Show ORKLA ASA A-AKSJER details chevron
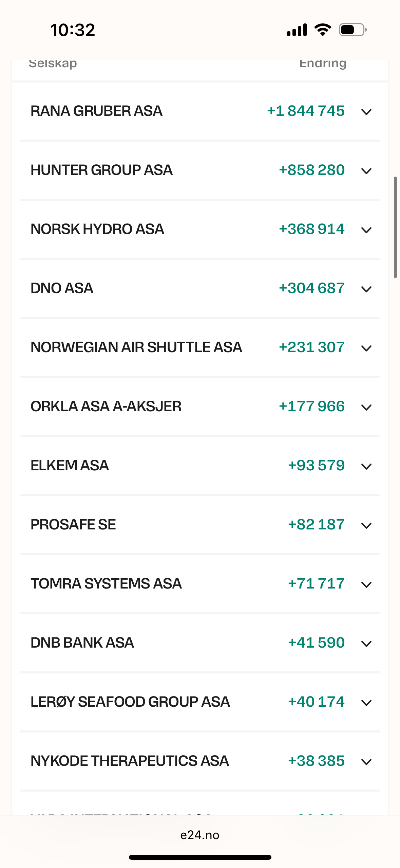This screenshot has height=868, width=400. click(366, 407)
